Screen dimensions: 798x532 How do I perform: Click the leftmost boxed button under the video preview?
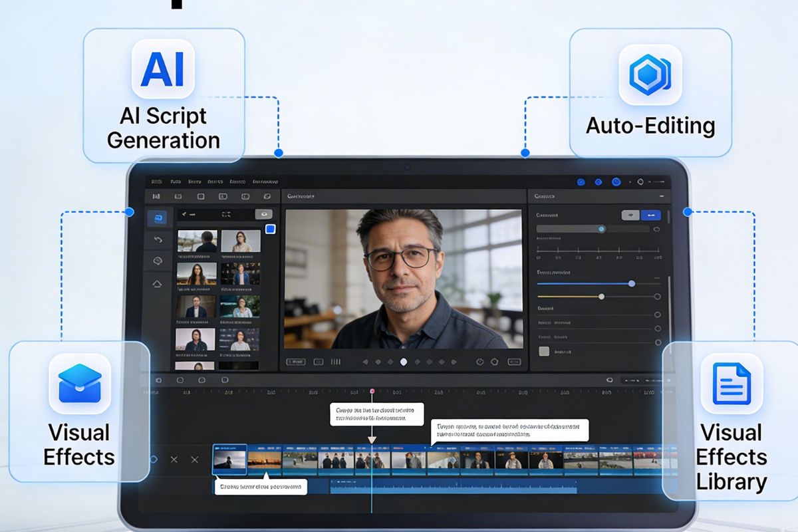295,362
